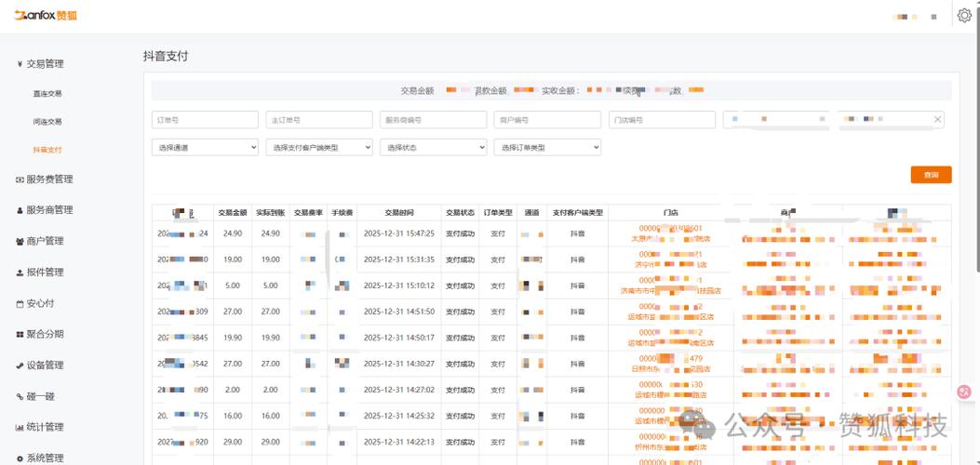
Task: Click the 统计管理 bar chart icon
Action: click(20, 428)
